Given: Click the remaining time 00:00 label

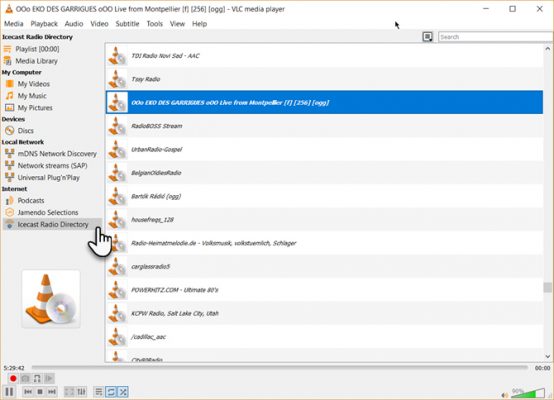Looking at the screenshot, I should 542,368.
